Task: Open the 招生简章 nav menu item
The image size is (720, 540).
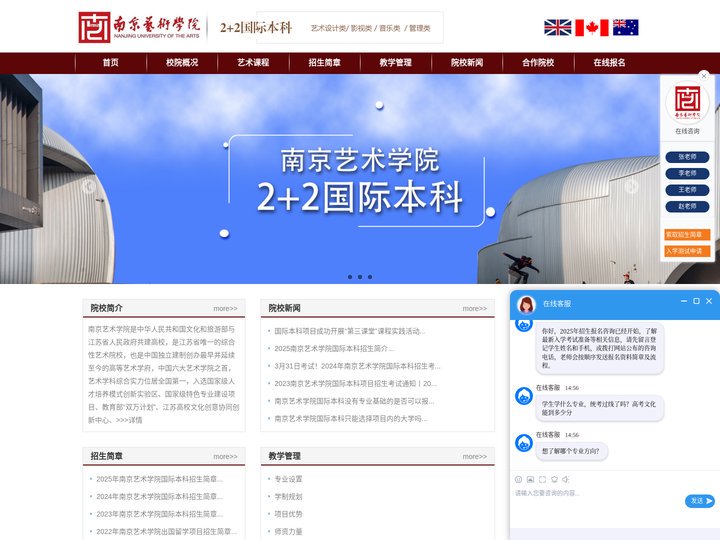Action: tap(324, 63)
